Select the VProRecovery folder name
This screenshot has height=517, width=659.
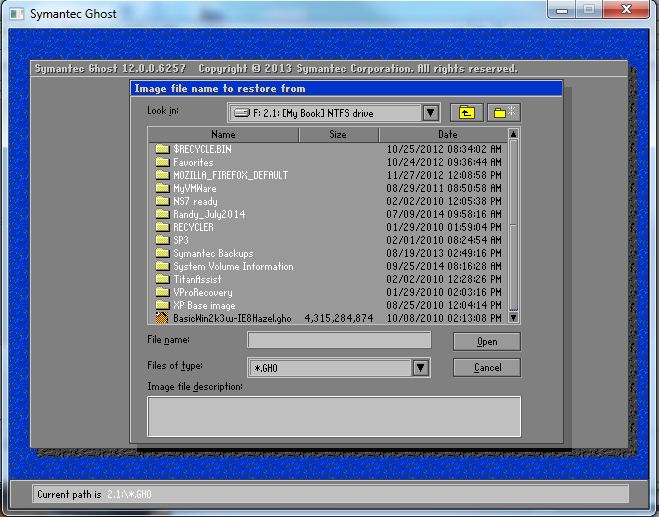click(203, 293)
